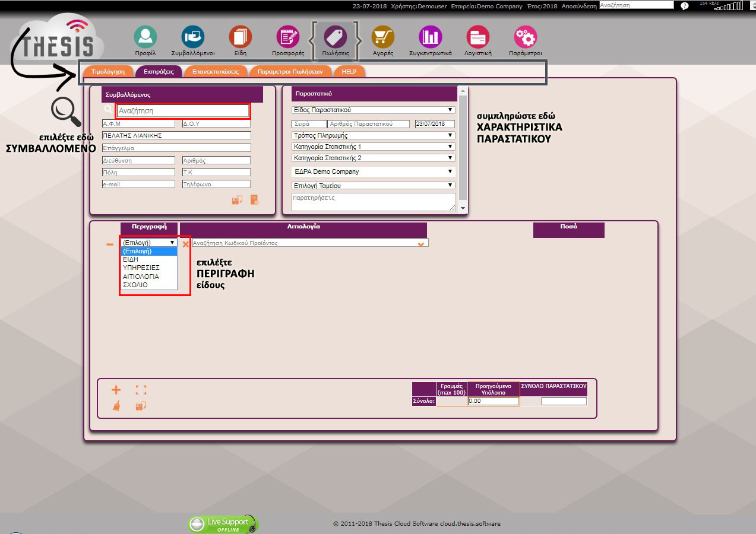
Task: Click the Αποσύνδεση logout link
Action: (578, 6)
